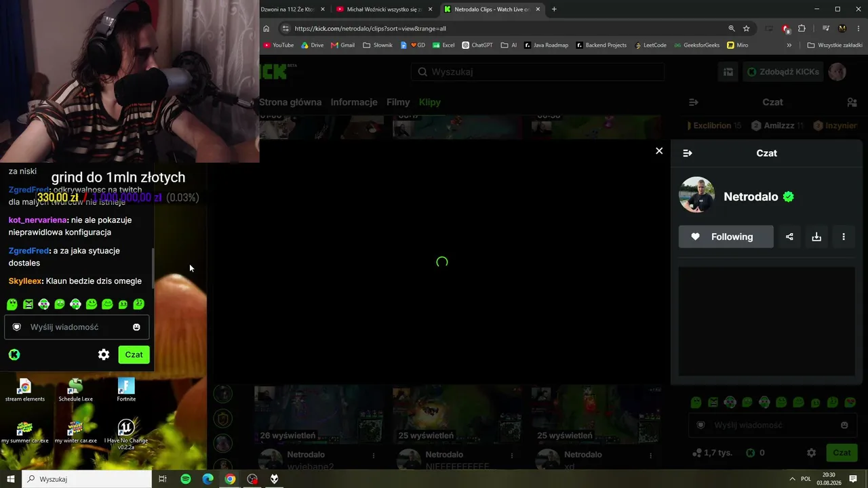
Task: Open more options beside the download icon
Action: [x=844, y=237]
